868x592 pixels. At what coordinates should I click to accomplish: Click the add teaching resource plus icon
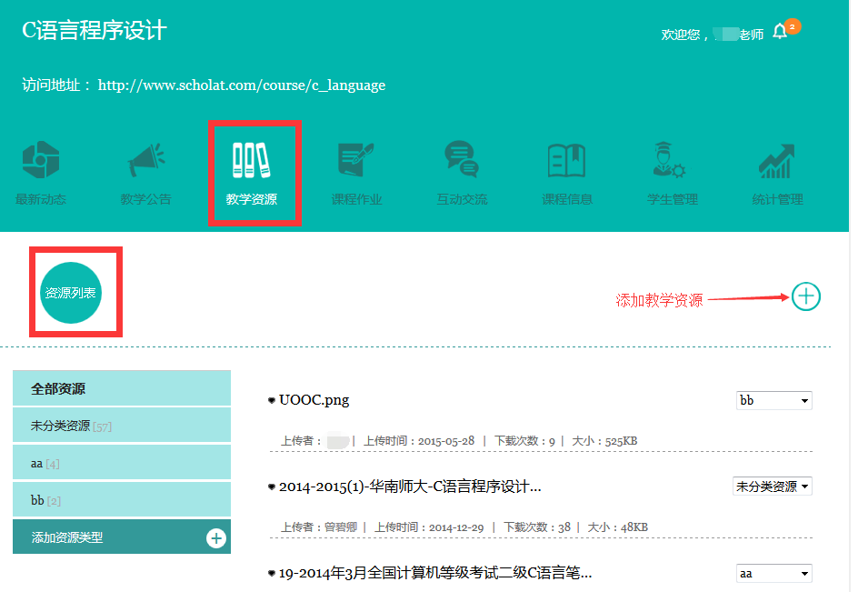(805, 296)
